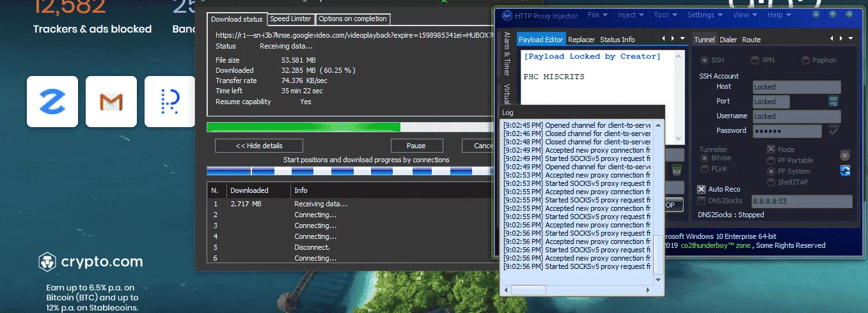868x313 pixels.
Task: Click the round icon right of the Mode checkbox
Action: (x=845, y=155)
